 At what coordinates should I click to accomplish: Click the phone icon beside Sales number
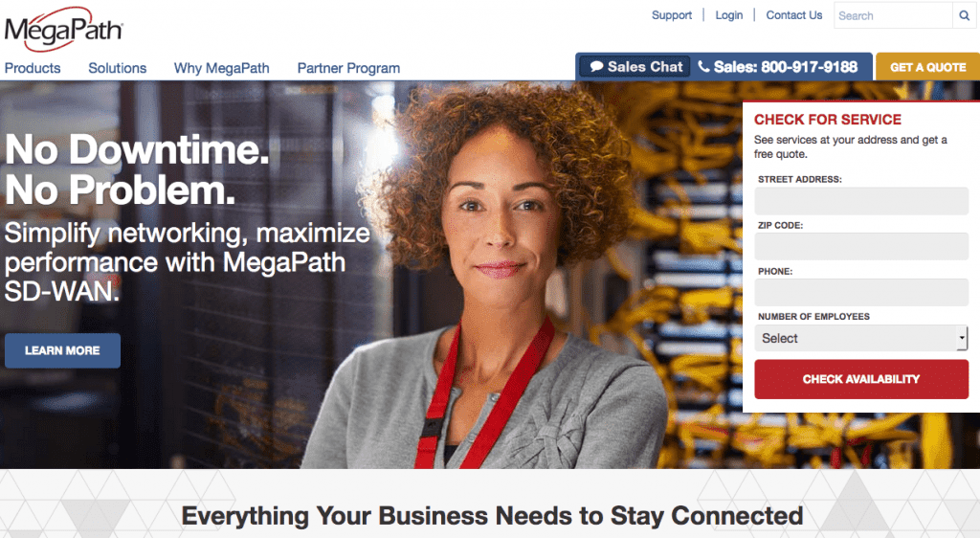(703, 66)
